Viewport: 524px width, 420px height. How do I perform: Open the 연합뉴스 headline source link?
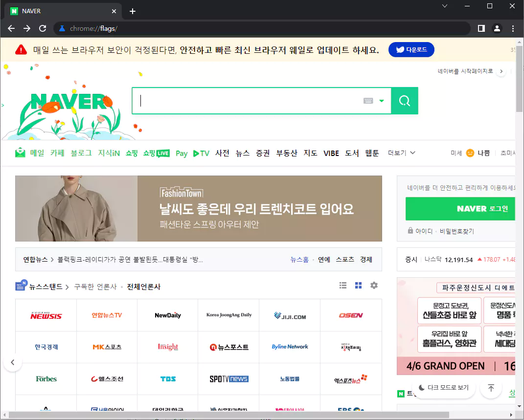35,260
